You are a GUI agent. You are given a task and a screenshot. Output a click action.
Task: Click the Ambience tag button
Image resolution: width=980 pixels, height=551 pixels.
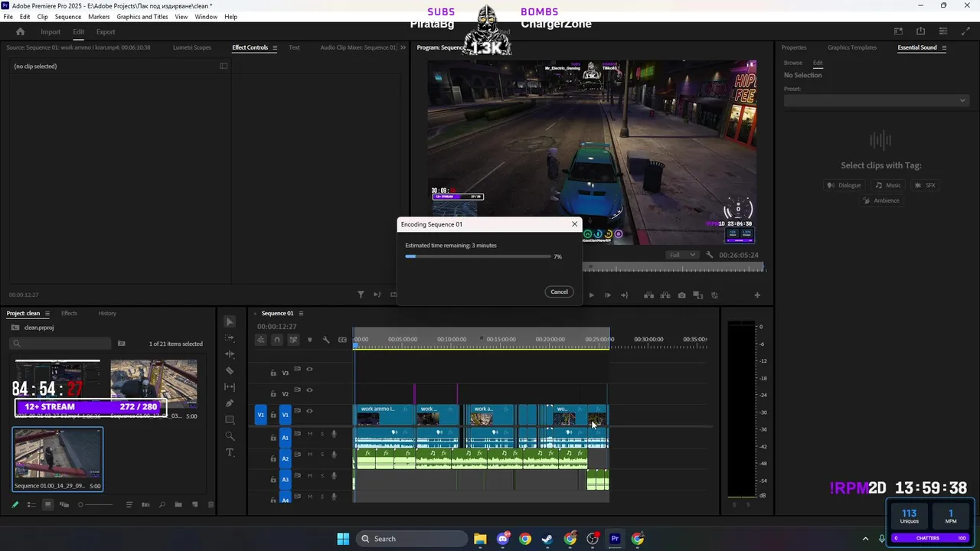coord(880,201)
